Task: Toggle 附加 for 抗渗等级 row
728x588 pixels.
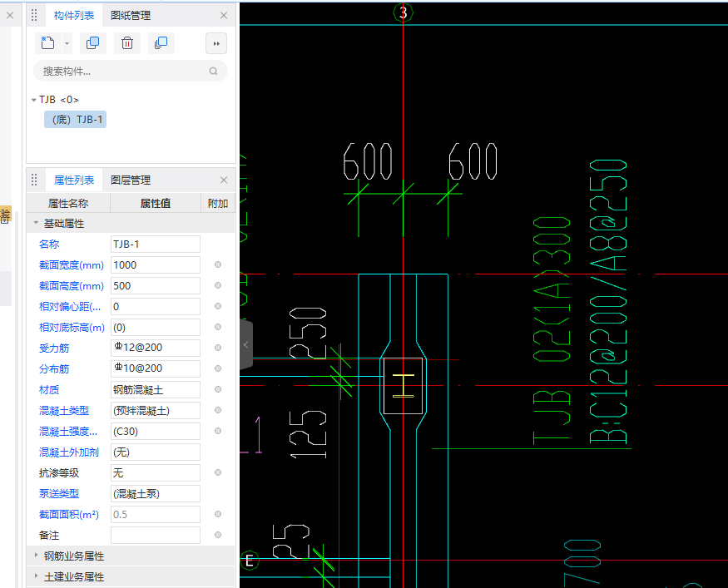Action: click(218, 472)
